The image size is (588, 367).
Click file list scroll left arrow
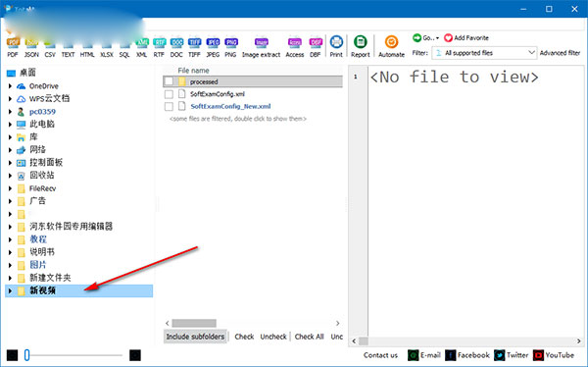(168, 323)
